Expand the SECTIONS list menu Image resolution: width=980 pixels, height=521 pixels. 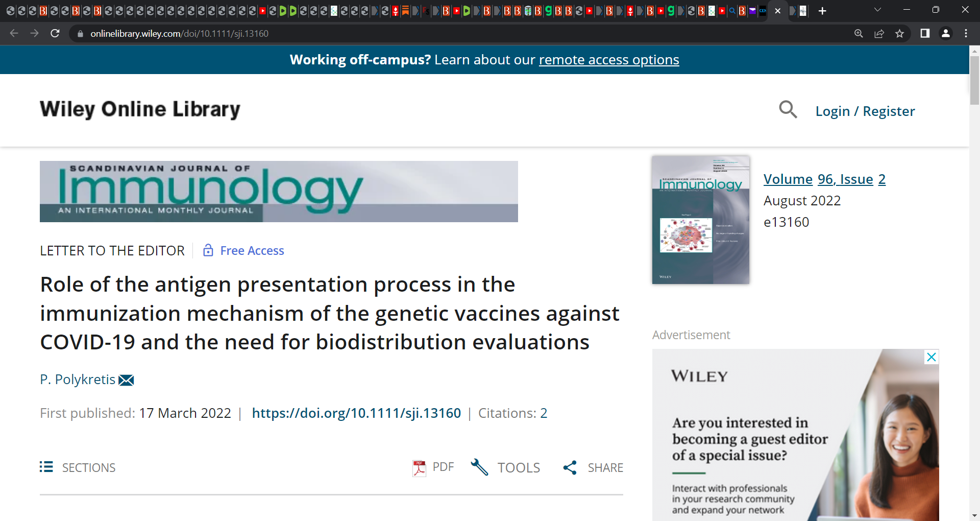[x=78, y=467]
